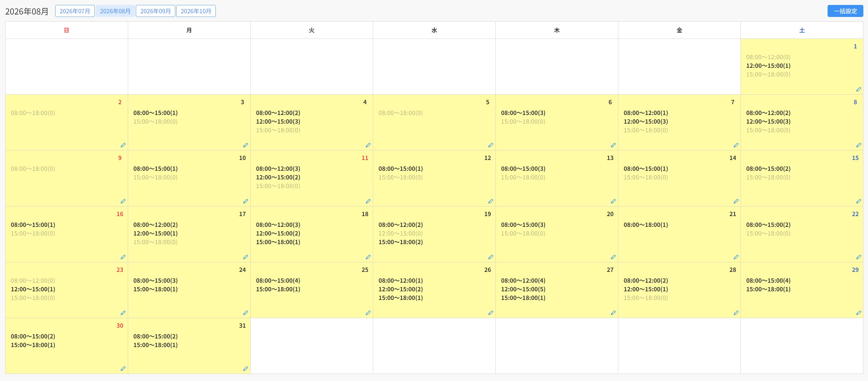Click the 一括設定 button
Image resolution: width=868 pixels, height=381 pixels.
845,11
